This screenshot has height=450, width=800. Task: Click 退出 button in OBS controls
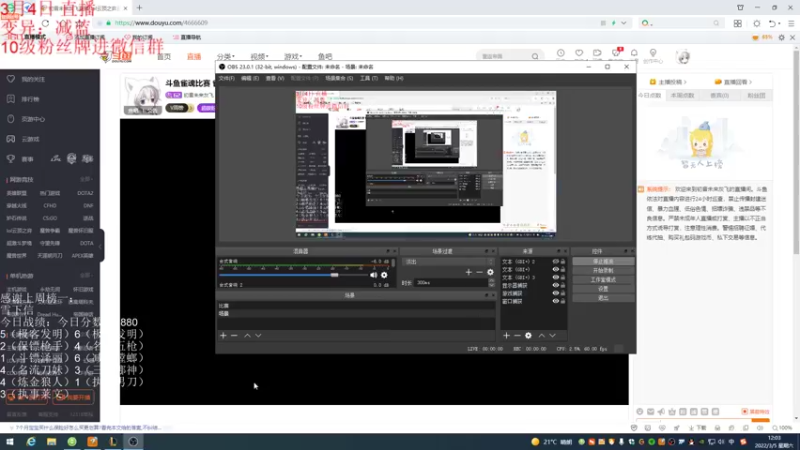tap(603, 298)
